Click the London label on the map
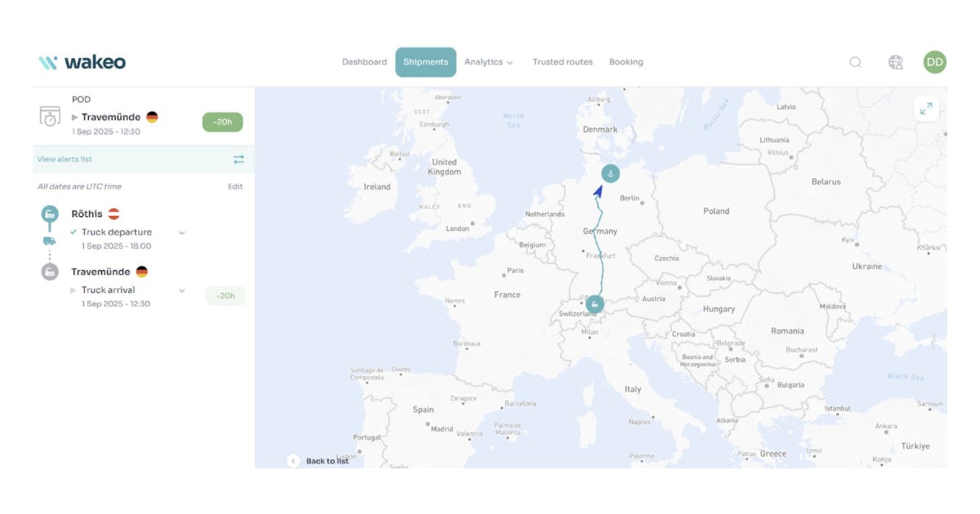980x514 pixels. click(457, 229)
